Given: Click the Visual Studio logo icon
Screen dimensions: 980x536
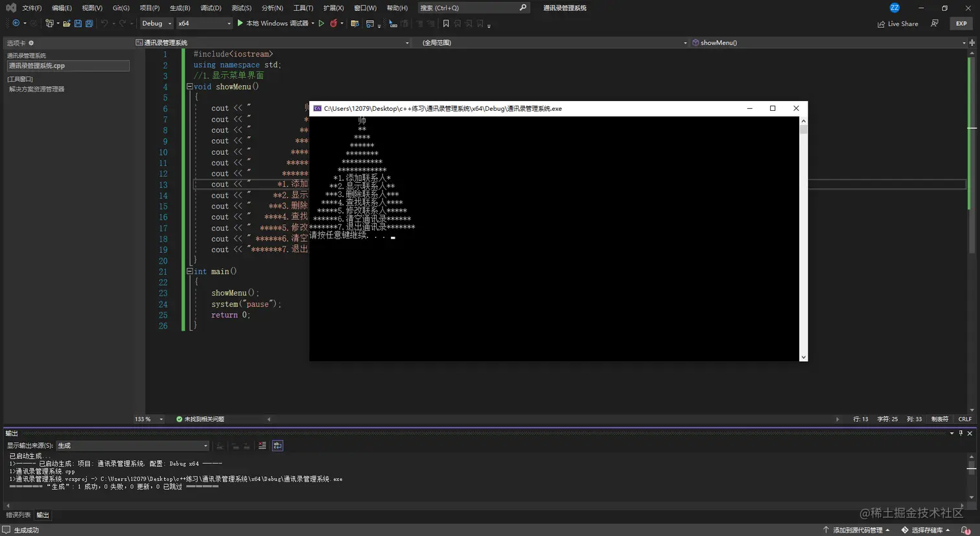Looking at the screenshot, I should (x=11, y=8).
